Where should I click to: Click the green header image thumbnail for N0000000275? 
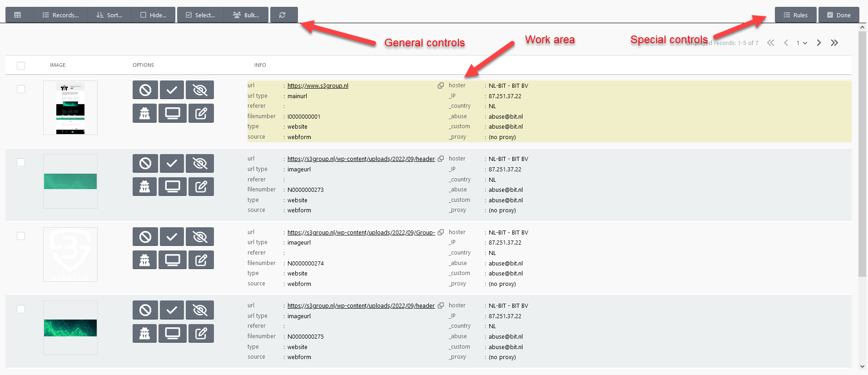point(70,328)
